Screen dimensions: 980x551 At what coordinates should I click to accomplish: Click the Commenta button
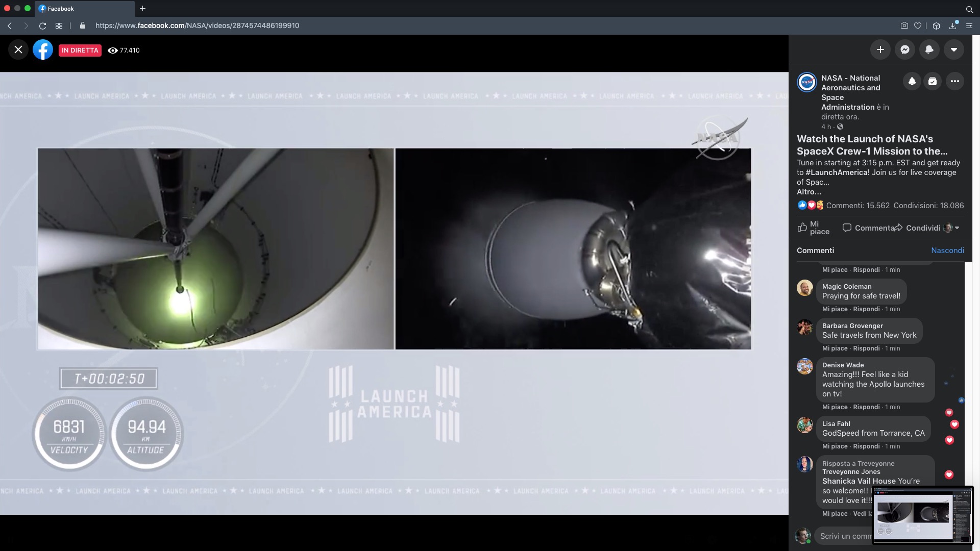[x=869, y=228]
